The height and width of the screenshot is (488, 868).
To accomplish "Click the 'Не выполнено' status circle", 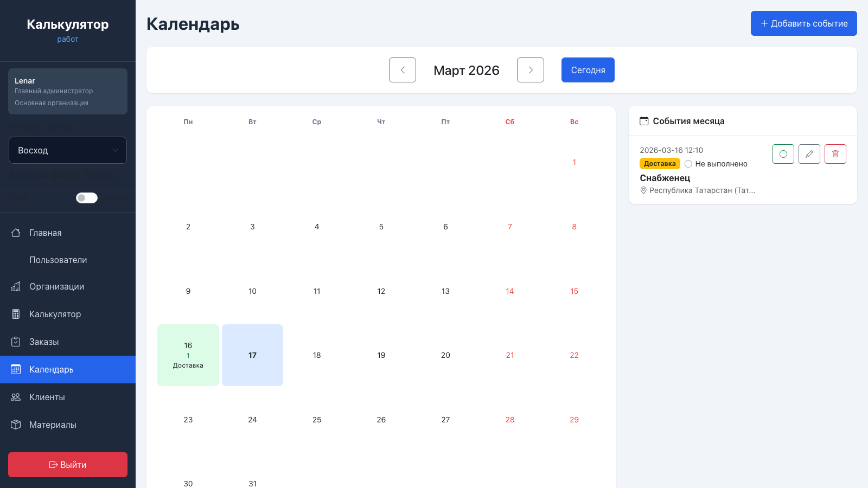I will click(x=688, y=164).
